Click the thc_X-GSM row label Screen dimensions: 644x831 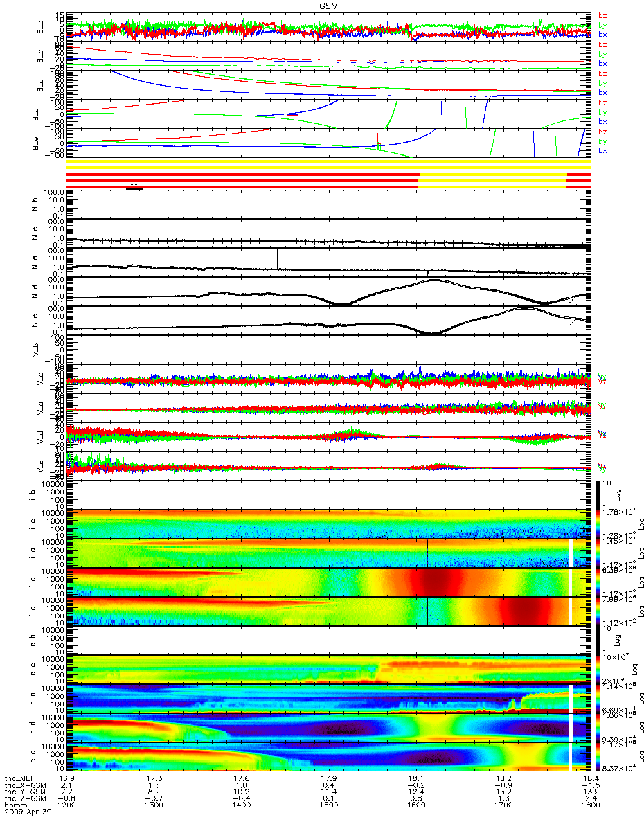pyautogui.click(x=25, y=785)
